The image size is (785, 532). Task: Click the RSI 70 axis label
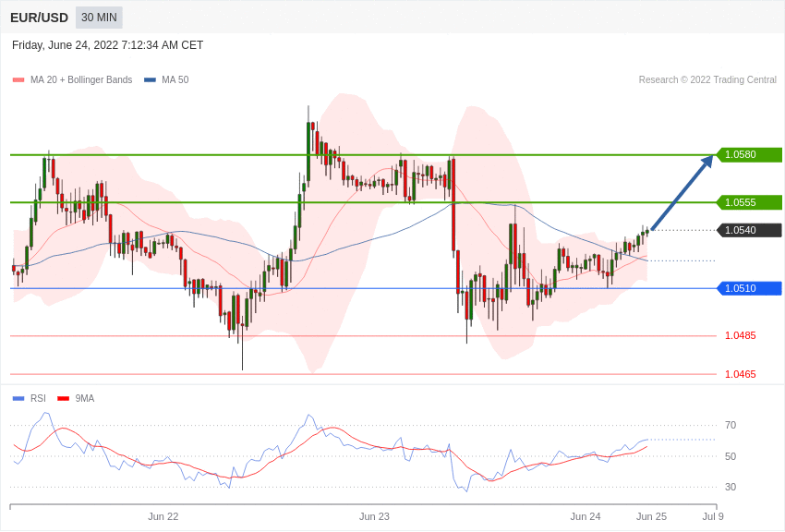[x=731, y=426]
